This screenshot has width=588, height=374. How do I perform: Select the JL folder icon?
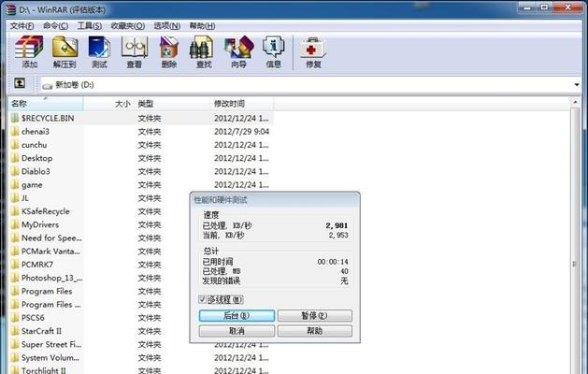pos(15,197)
